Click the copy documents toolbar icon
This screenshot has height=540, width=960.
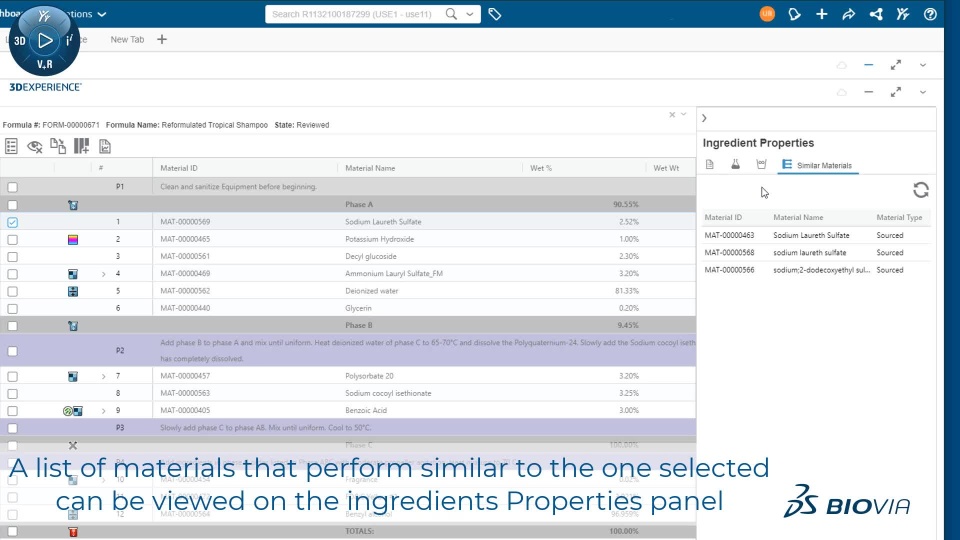[58, 146]
